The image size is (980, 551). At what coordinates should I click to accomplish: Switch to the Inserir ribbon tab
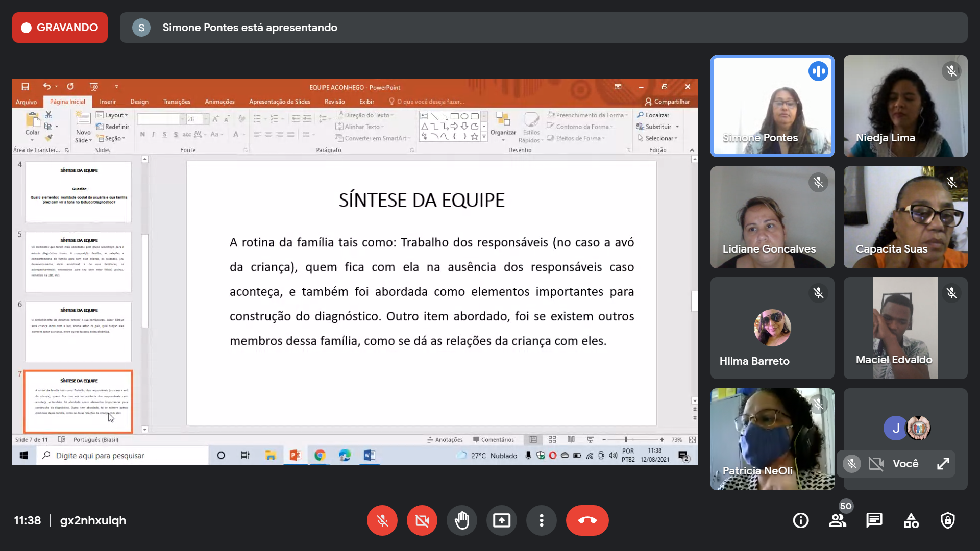[108, 102]
